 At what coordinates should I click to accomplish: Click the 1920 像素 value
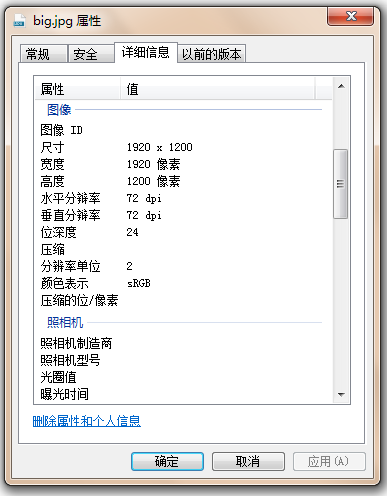coord(153,164)
